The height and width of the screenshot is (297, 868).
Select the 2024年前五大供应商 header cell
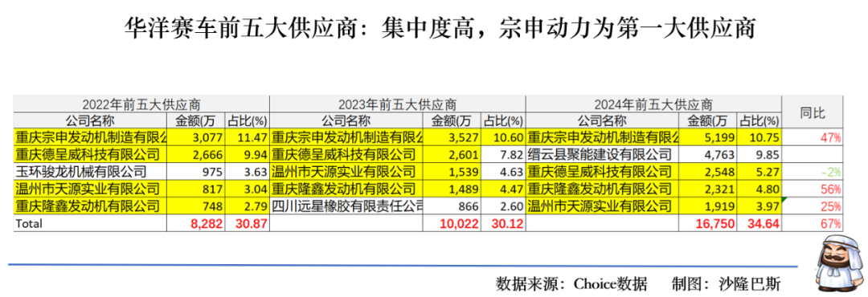(x=653, y=104)
